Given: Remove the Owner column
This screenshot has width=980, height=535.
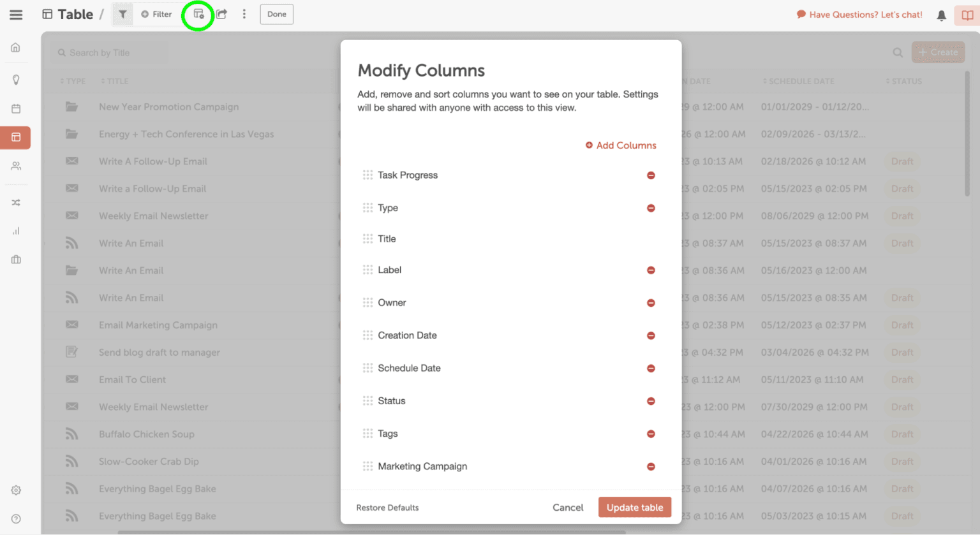Looking at the screenshot, I should click(651, 303).
